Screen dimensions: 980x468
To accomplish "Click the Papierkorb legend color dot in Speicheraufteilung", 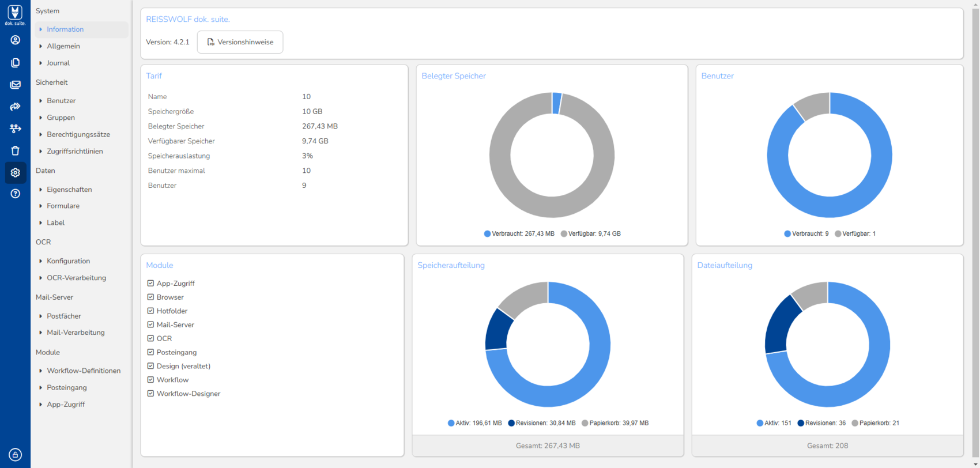I will pos(585,423).
